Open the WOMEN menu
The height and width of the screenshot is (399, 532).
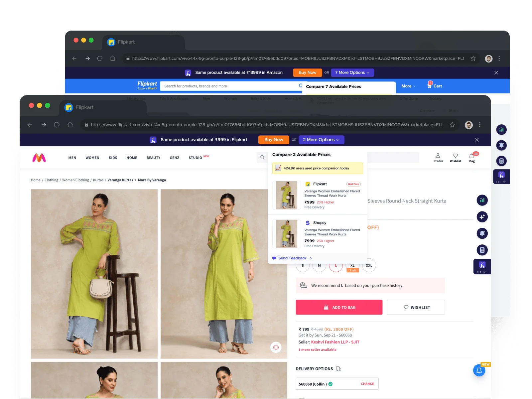click(92, 158)
